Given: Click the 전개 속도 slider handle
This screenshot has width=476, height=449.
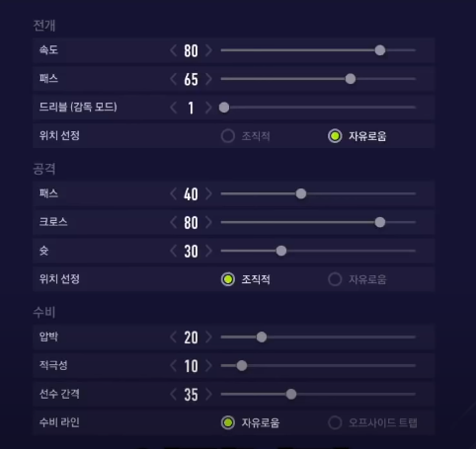Looking at the screenshot, I should click(380, 50).
